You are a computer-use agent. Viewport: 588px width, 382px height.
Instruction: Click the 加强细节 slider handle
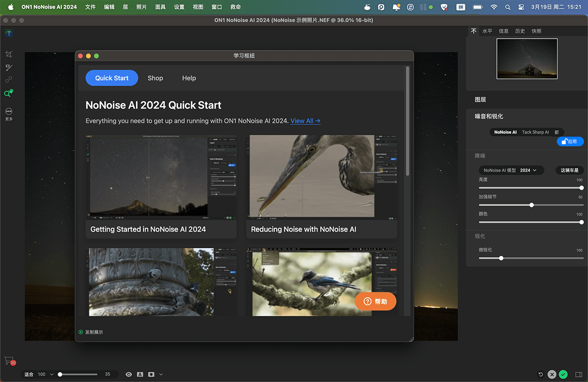[x=531, y=205]
